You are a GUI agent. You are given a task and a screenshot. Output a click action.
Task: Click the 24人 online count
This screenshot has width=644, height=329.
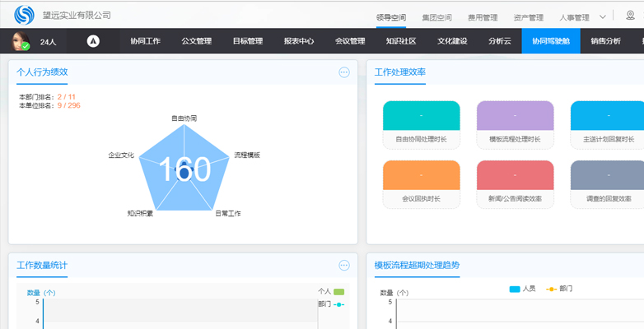(x=48, y=41)
